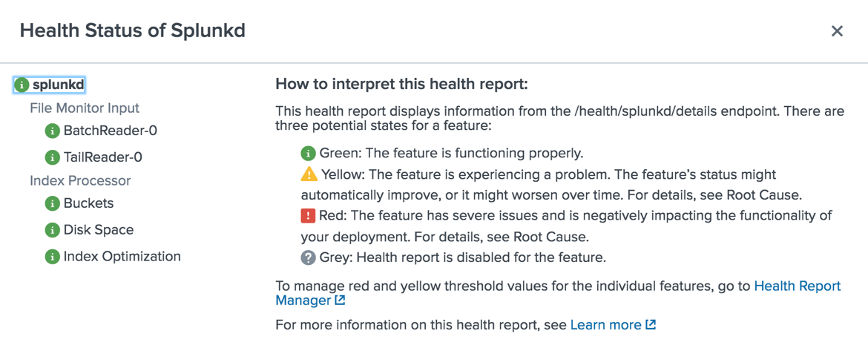
Task: Click Disk Space green status icon
Action: pos(52,230)
